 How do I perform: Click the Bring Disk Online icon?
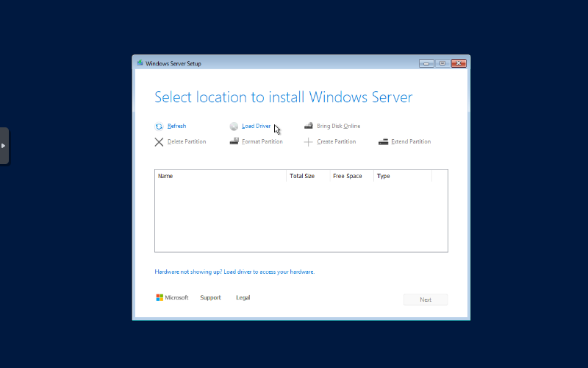[309, 127]
